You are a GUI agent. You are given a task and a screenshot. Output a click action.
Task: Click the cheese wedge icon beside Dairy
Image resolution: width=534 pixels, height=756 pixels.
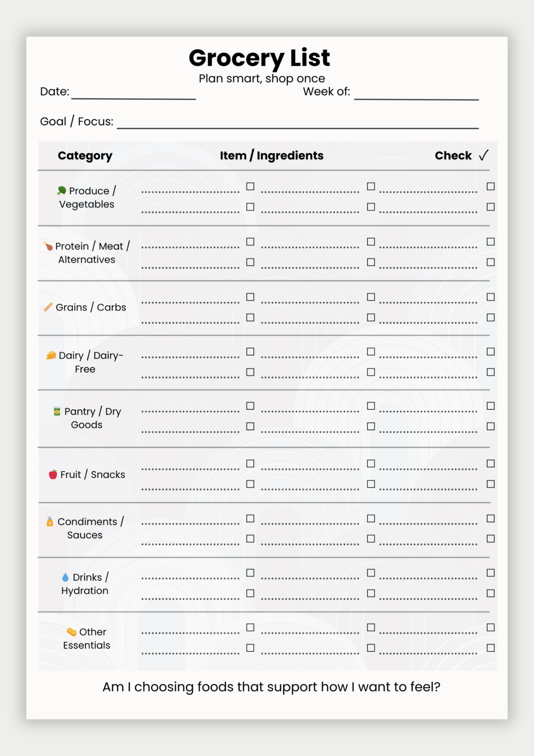pyautogui.click(x=51, y=355)
